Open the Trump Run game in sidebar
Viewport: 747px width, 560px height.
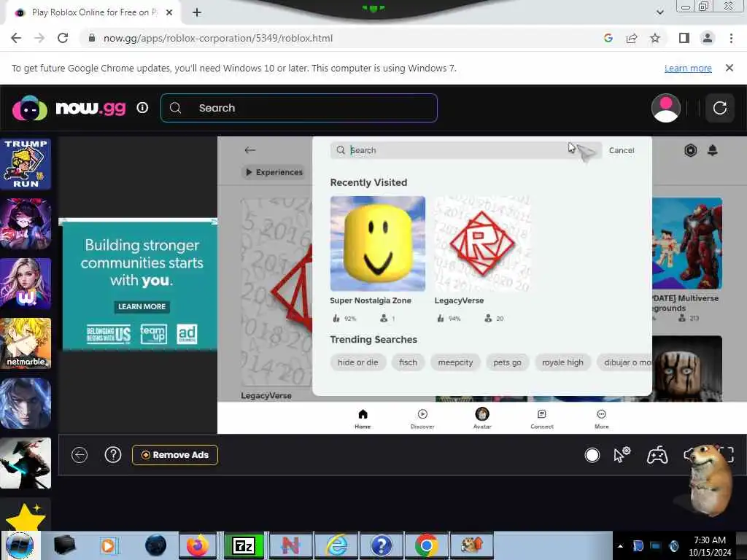[26, 164]
